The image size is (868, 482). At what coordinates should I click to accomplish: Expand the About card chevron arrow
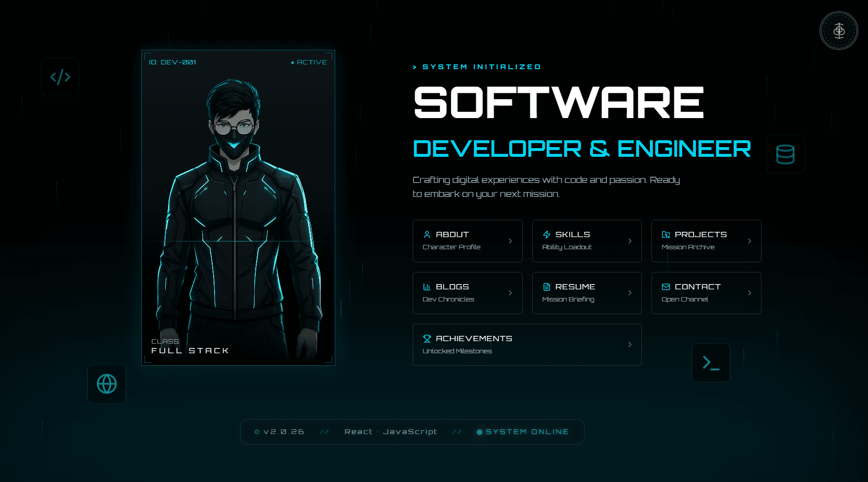click(x=510, y=241)
